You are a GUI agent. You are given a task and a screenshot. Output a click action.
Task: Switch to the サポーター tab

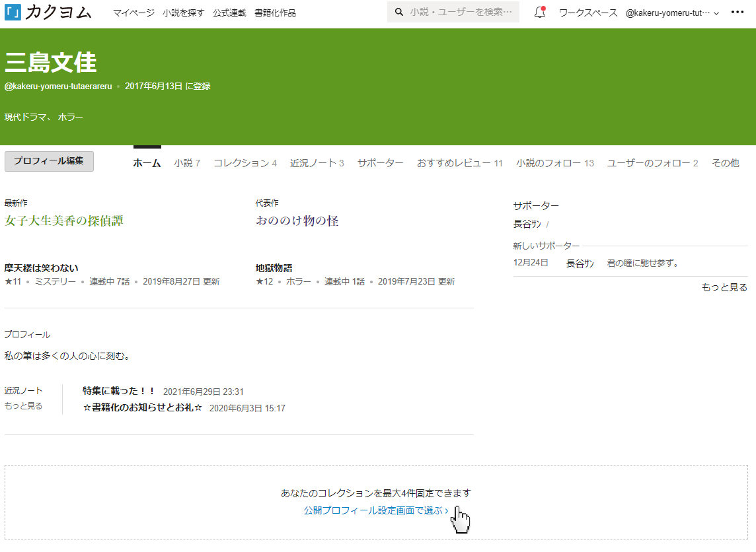pos(381,163)
